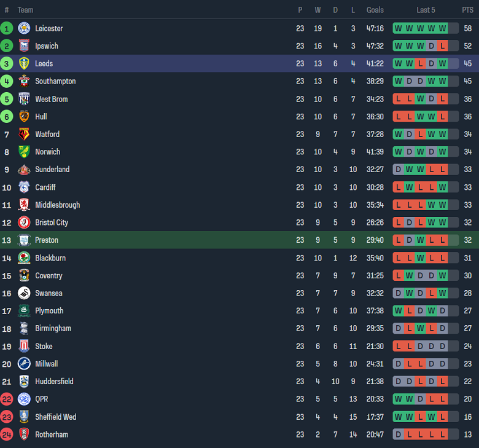Click the Ipswich club crest icon
This screenshot has width=479, height=448.
tap(24, 46)
